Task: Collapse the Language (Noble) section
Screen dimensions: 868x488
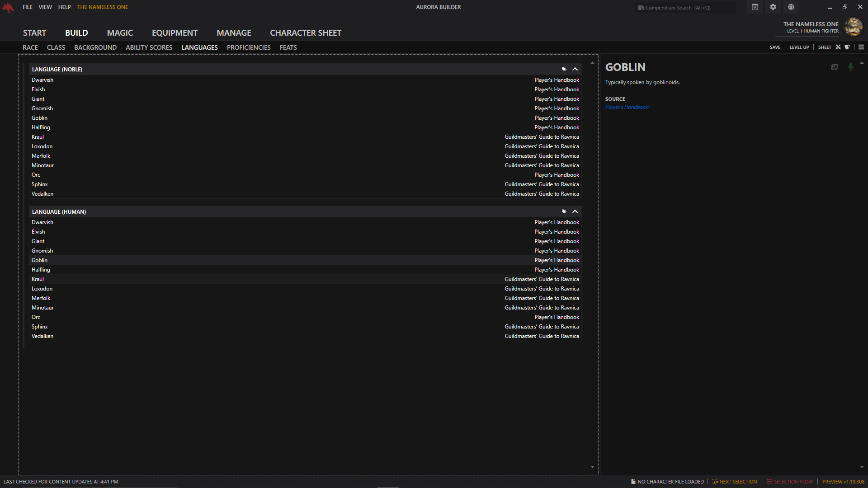Action: [575, 69]
